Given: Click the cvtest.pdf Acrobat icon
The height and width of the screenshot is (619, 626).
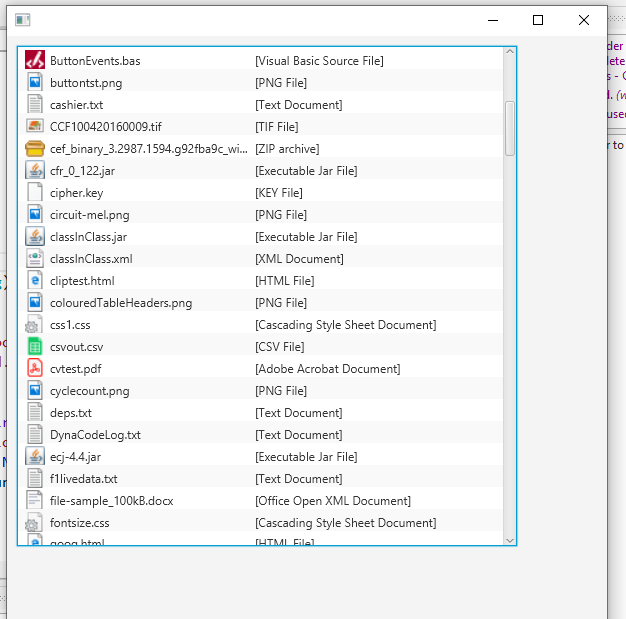Looking at the screenshot, I should click(34, 369).
